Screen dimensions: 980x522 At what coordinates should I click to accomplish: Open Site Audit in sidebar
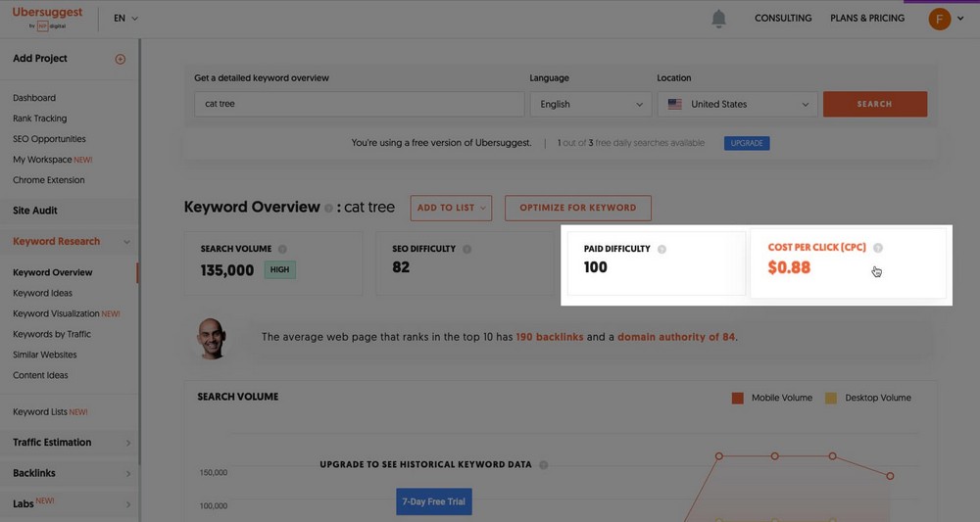(x=35, y=211)
